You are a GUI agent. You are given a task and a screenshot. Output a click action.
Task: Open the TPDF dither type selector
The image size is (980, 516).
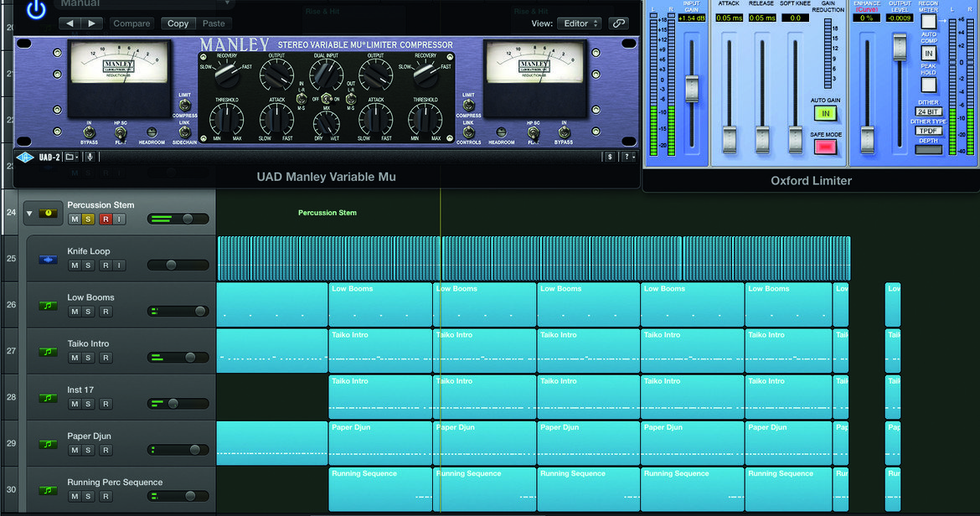tap(928, 131)
